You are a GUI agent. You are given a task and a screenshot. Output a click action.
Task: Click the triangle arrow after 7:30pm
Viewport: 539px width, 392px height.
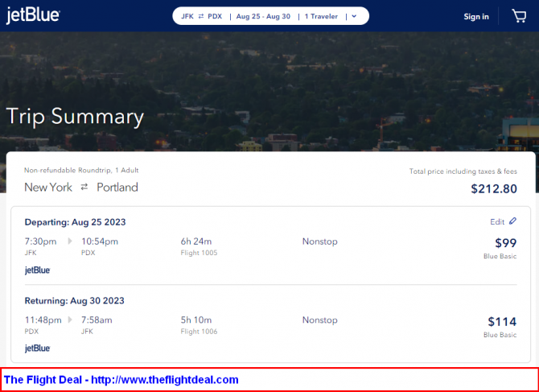tap(70, 241)
